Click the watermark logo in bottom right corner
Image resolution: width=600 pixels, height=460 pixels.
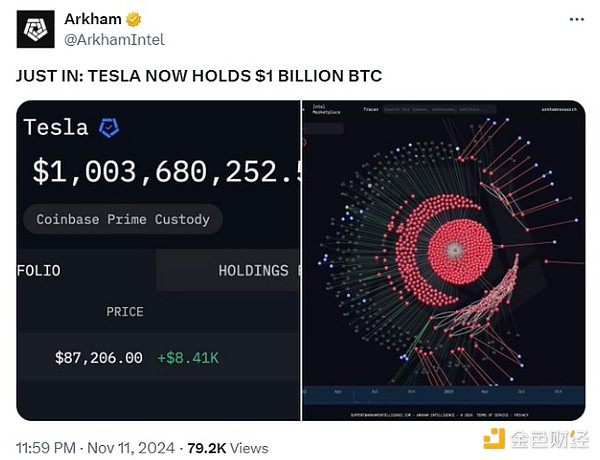pyautogui.click(x=536, y=439)
